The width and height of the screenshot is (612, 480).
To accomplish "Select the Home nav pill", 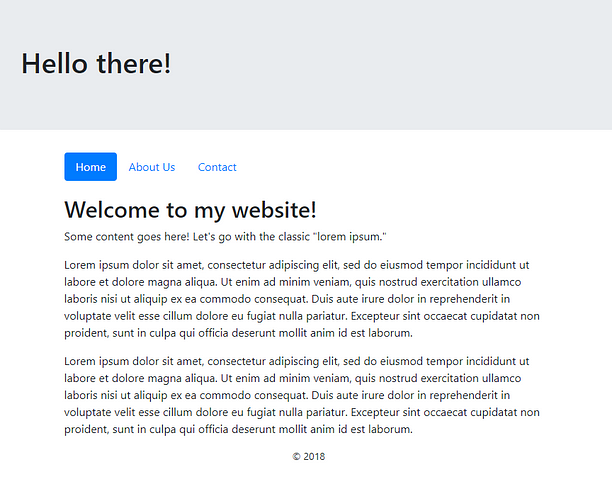I will 91,167.
